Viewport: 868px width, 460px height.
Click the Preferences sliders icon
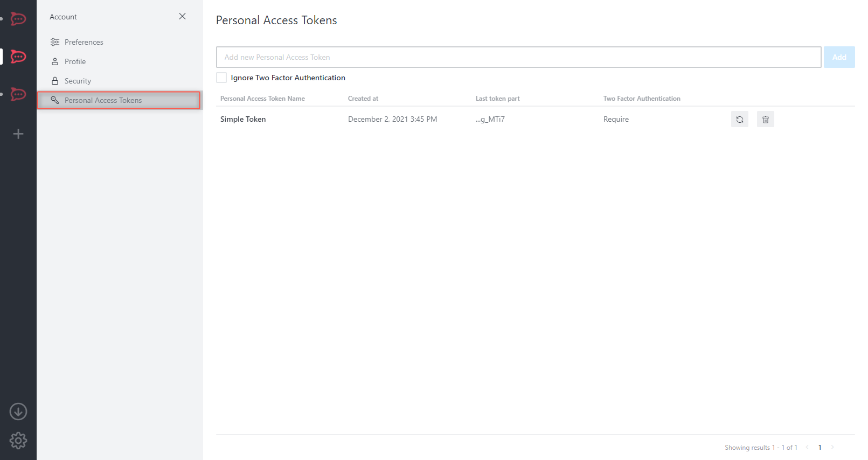coord(55,42)
